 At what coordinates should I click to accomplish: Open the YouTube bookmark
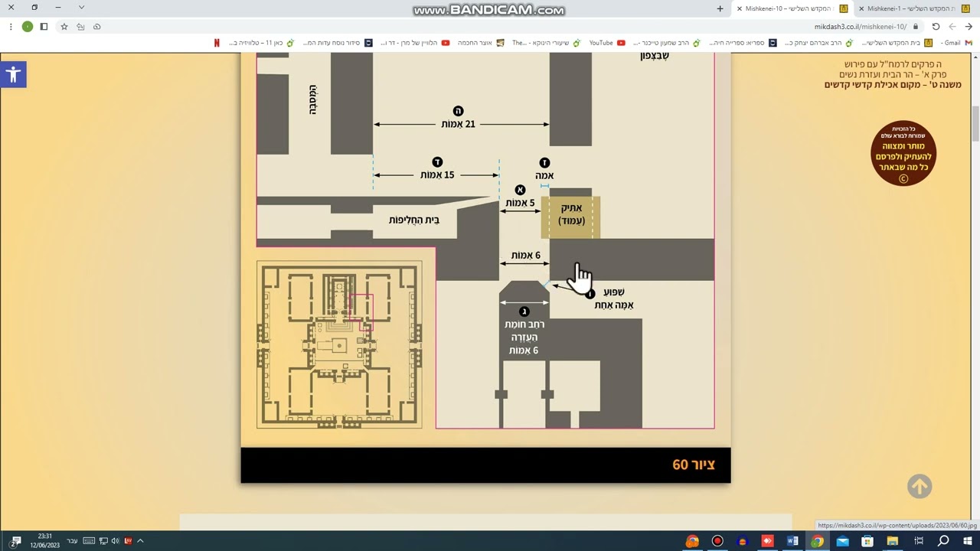pyautogui.click(x=606, y=43)
